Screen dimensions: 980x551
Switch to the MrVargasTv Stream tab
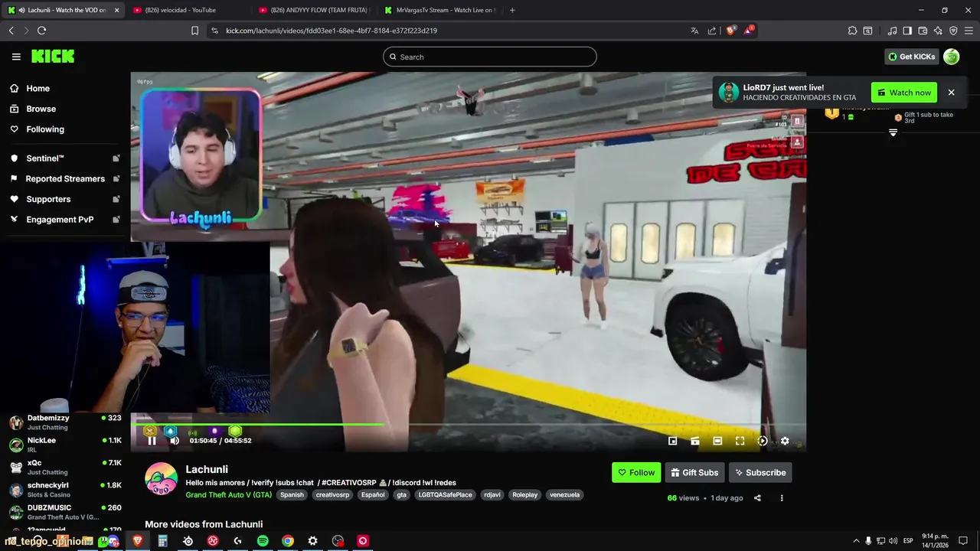tap(440, 10)
